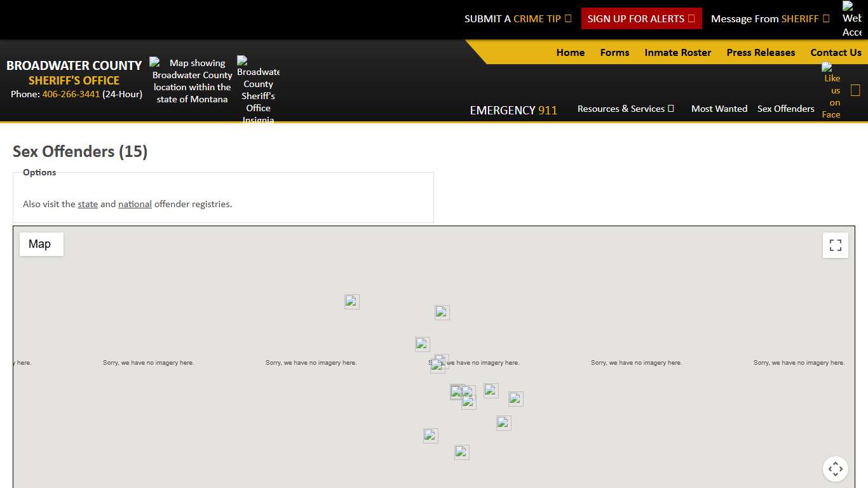
Task: Click the Sheriff's Office insignia image
Action: click(258, 90)
